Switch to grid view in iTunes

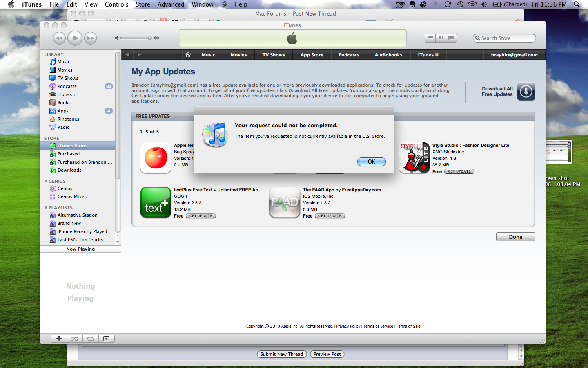coord(441,38)
